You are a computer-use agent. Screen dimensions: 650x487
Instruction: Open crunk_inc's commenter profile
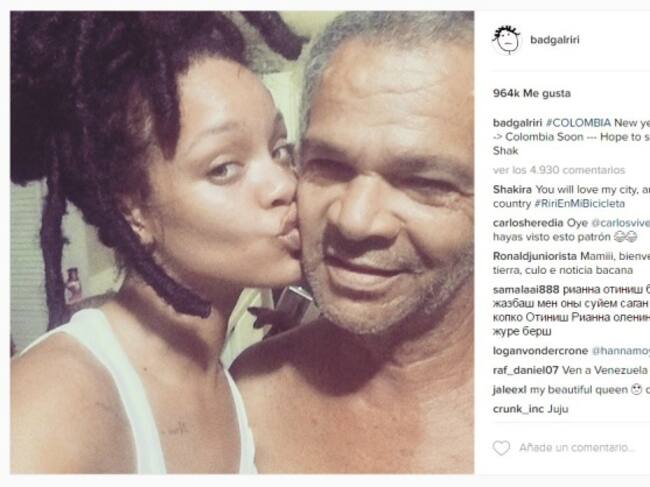coord(519,409)
